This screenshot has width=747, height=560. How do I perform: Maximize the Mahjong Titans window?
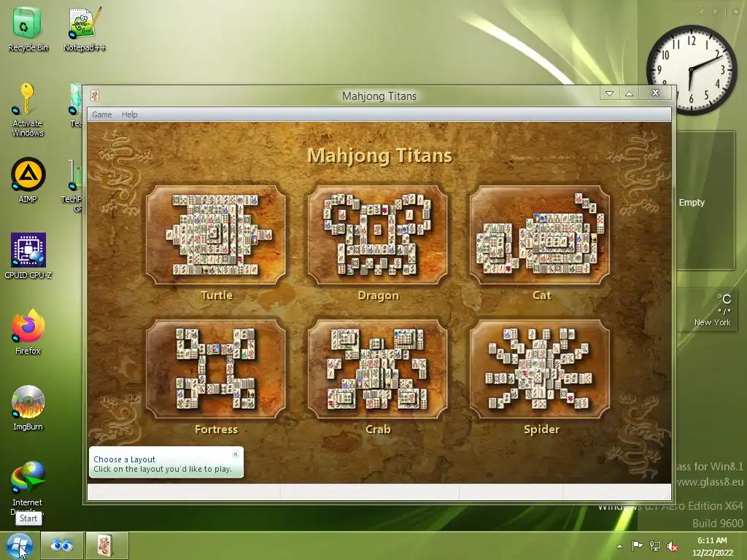coord(629,93)
